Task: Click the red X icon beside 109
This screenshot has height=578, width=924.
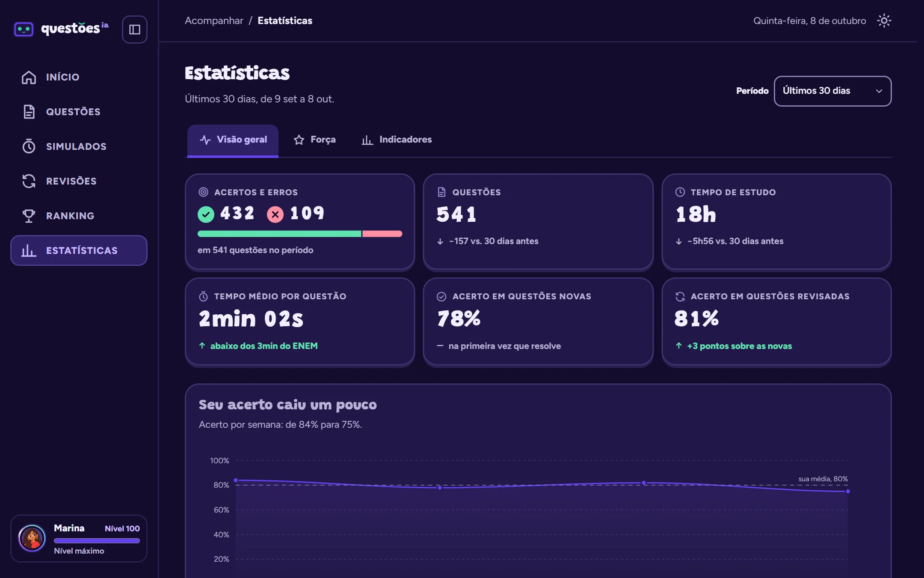Action: [x=275, y=214]
